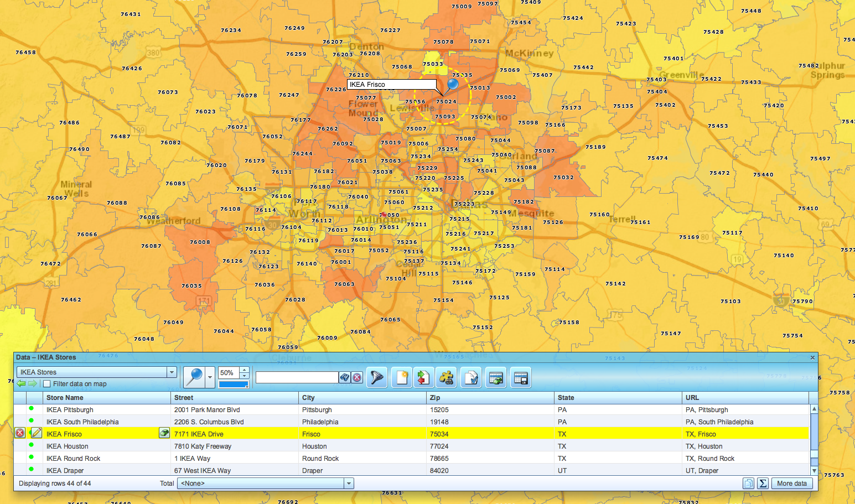
Task: Click the filter funnel icon in toolbar
Action: tap(377, 377)
